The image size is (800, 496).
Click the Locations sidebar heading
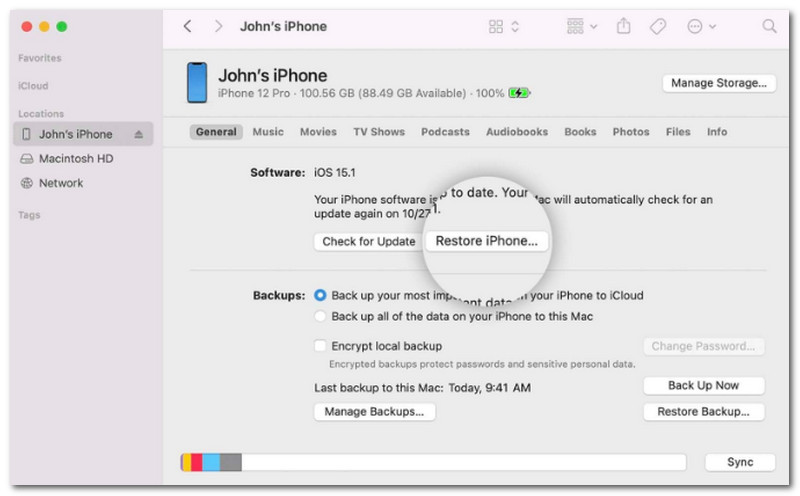[41, 113]
